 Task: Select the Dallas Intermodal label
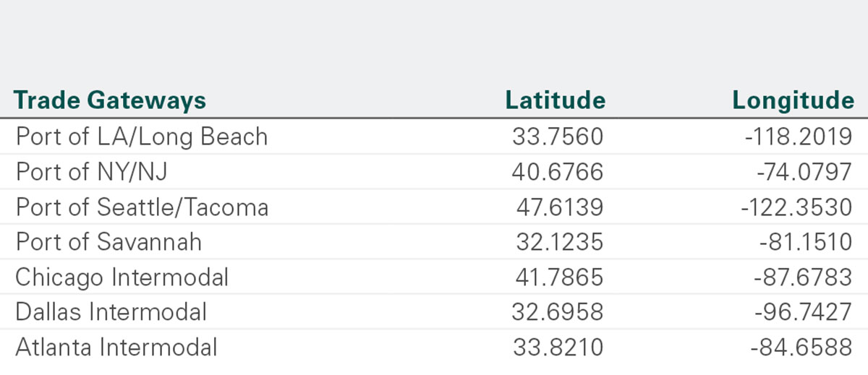(111, 311)
